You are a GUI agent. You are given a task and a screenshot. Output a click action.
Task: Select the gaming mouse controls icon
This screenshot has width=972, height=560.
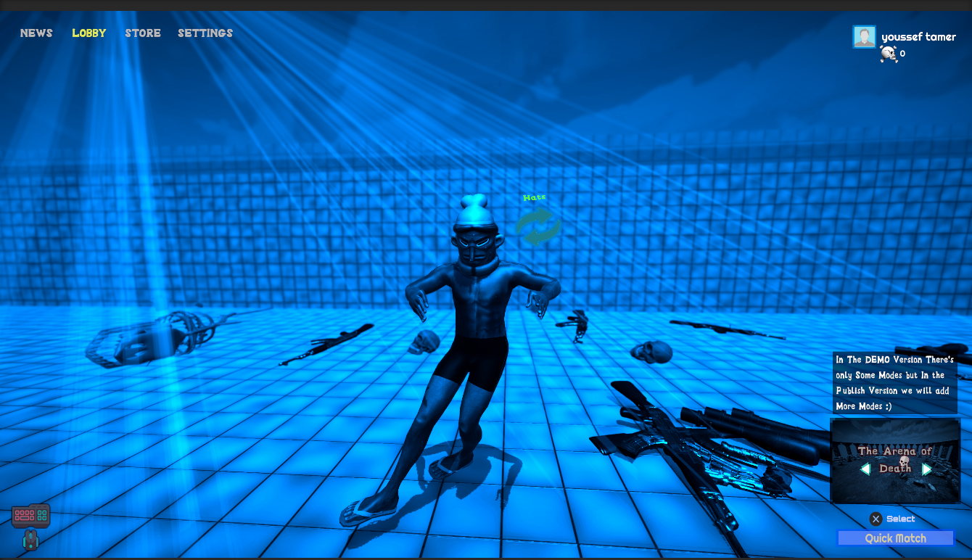point(30,540)
